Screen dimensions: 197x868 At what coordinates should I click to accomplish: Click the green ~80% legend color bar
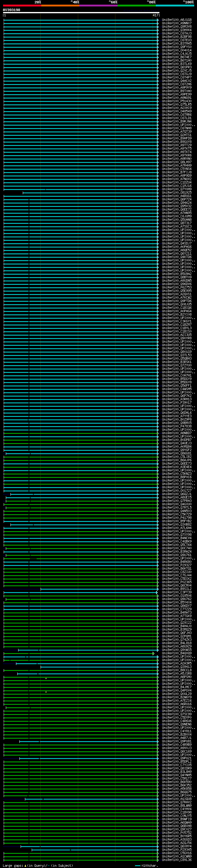tap(136, 6)
